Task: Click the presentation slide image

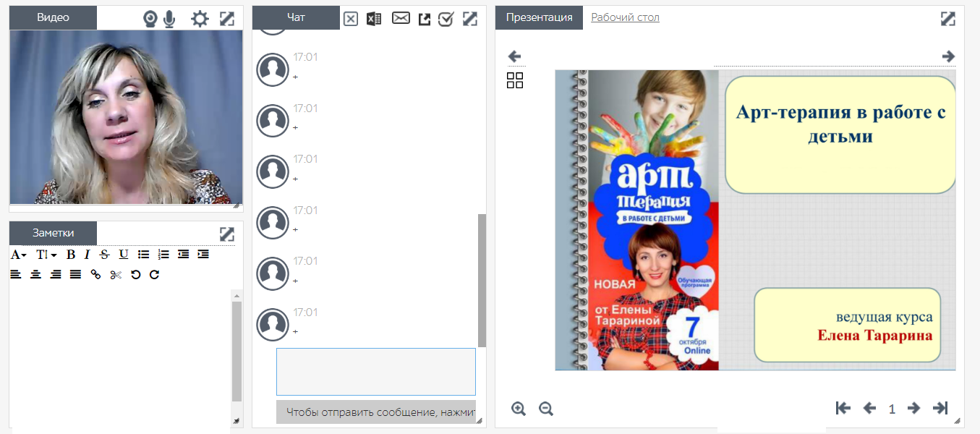Action: pos(755,220)
